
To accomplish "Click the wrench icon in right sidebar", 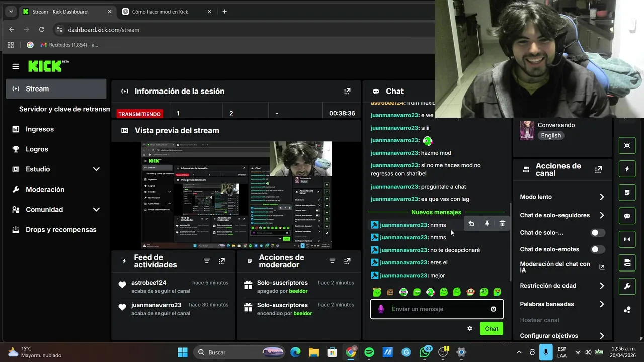I will click(x=627, y=286).
